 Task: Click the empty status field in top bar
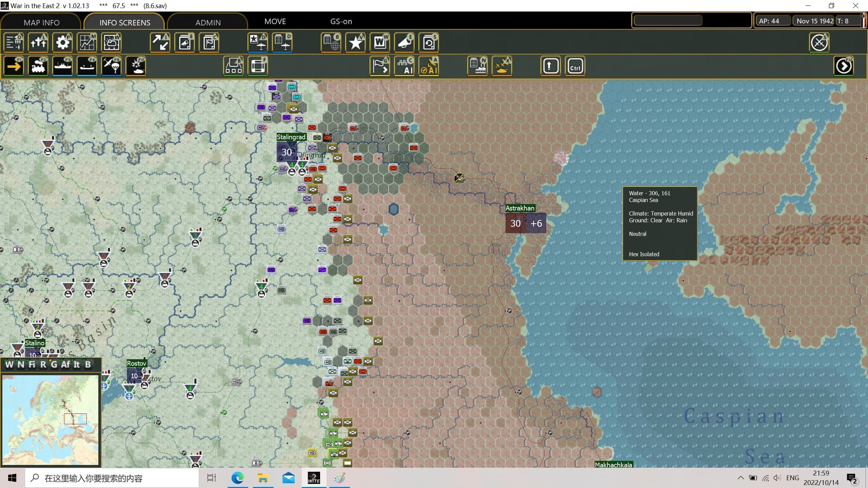click(x=668, y=20)
